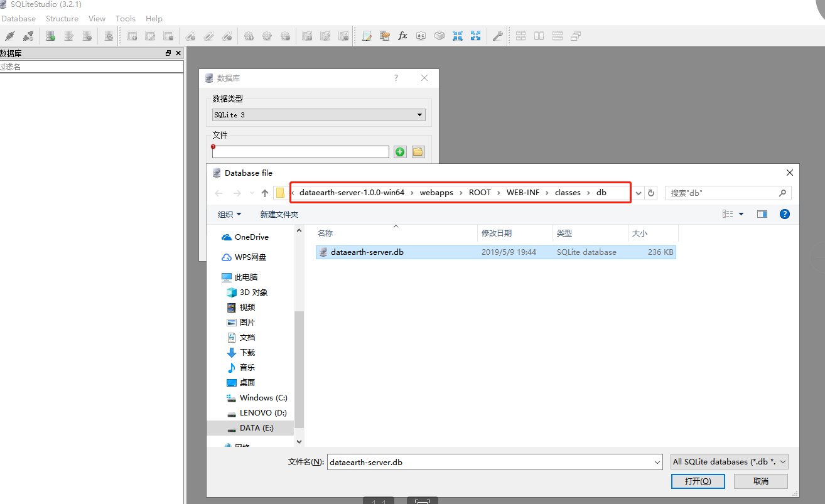Click the browse folder icon beside file field
The height and width of the screenshot is (504, 825).
418,152
